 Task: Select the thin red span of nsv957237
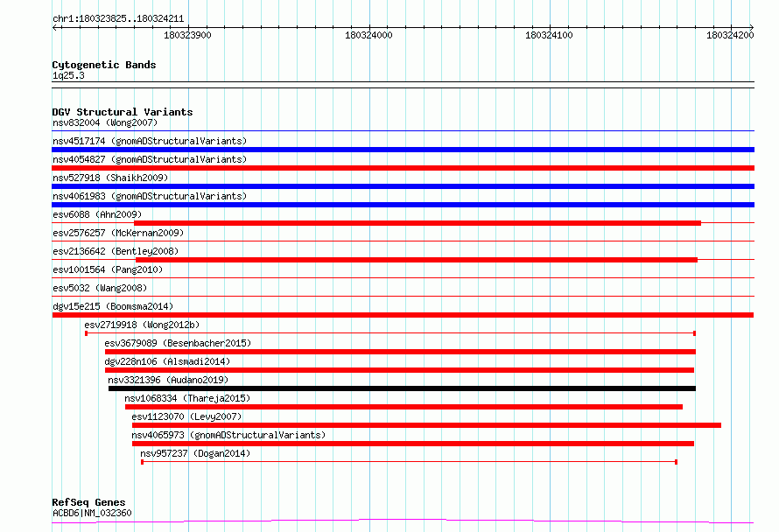point(410,462)
